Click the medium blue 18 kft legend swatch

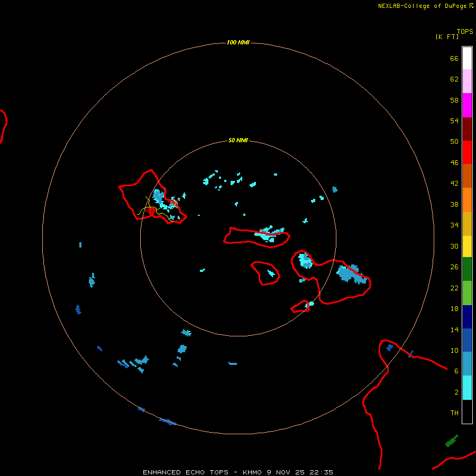click(467, 340)
